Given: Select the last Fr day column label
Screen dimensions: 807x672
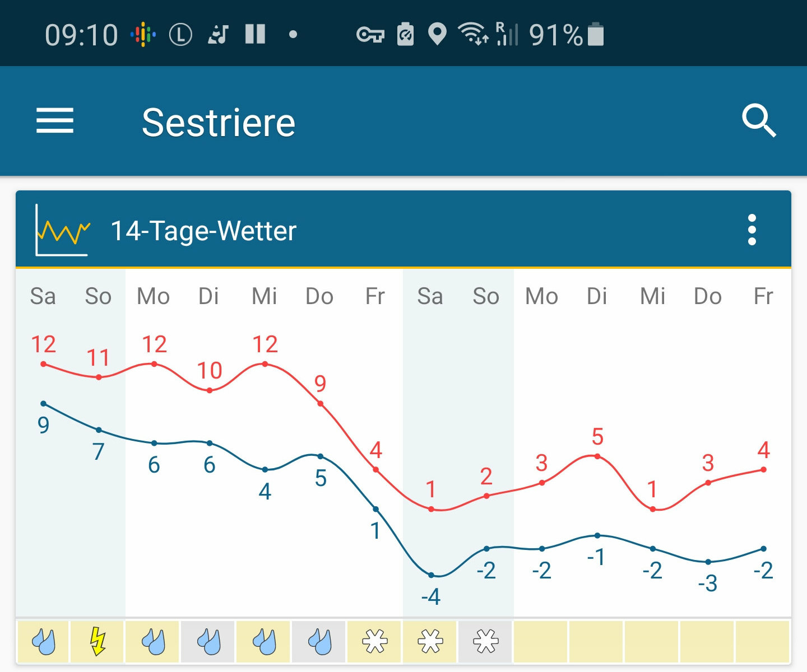Looking at the screenshot, I should point(763,296).
